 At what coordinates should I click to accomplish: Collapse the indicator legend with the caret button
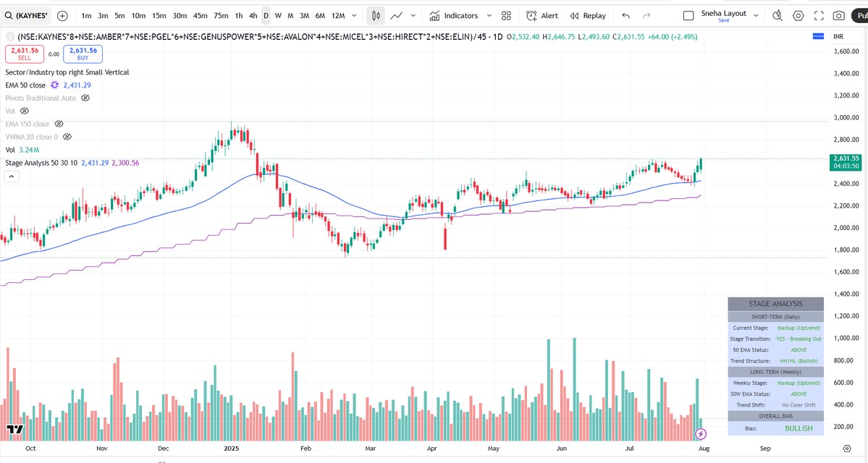click(12, 177)
